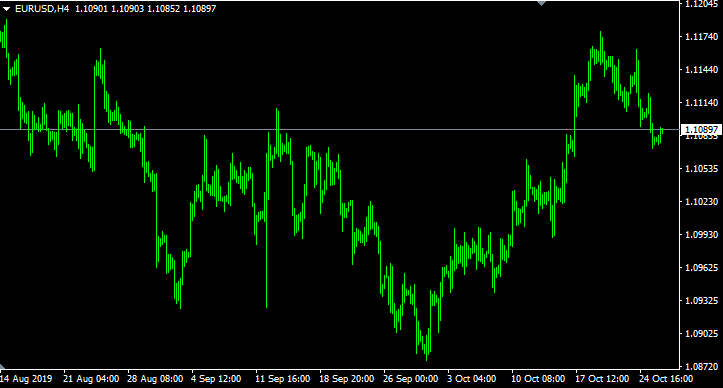
Task: Click the 17 Oct 12:00 time label
Action: point(602,379)
